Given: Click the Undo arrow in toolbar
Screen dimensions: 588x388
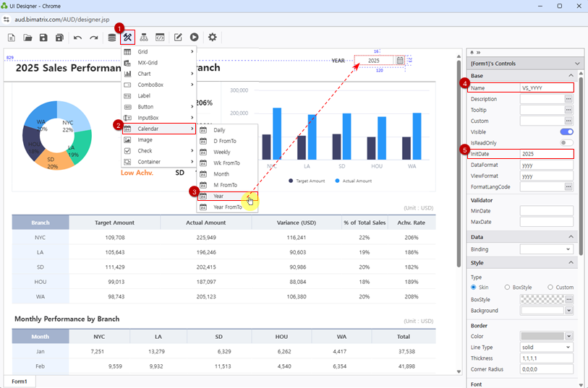Looking at the screenshot, I should pyautogui.click(x=77, y=38).
